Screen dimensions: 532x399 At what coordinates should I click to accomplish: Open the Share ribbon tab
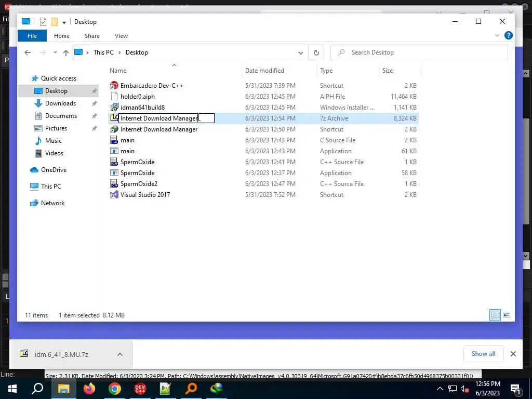coord(92,36)
